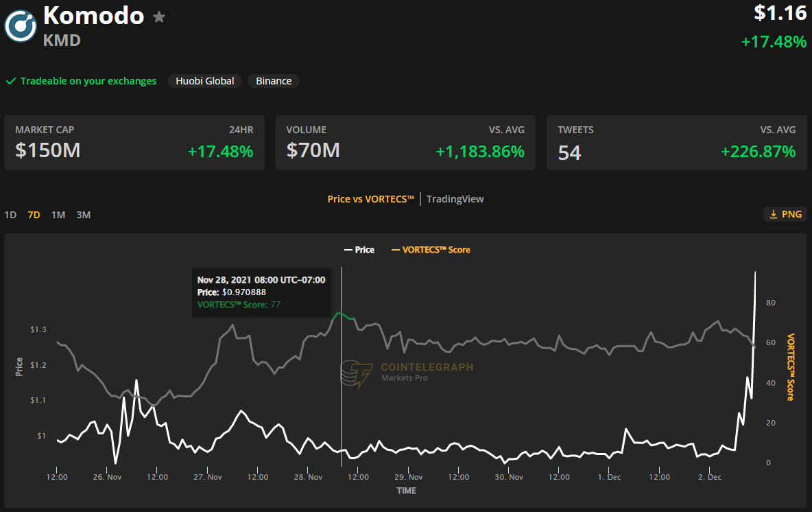Select the 7D time range
The height and width of the screenshot is (512, 812).
(34, 215)
